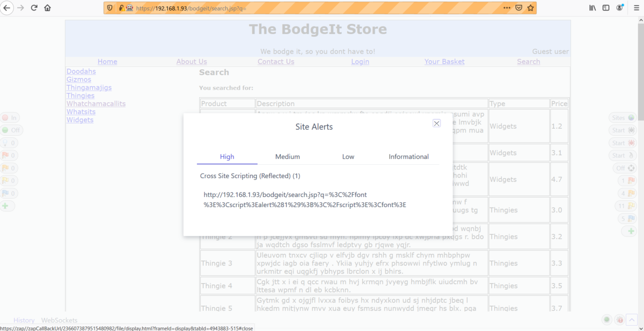Click the lightbulb show/enable tool
Screen dimensions: 644x331
pos(9,143)
